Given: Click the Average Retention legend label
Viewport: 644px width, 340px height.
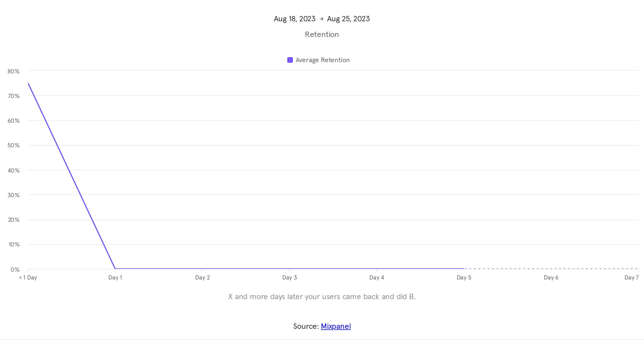Looking at the screenshot, I should pos(322,60).
